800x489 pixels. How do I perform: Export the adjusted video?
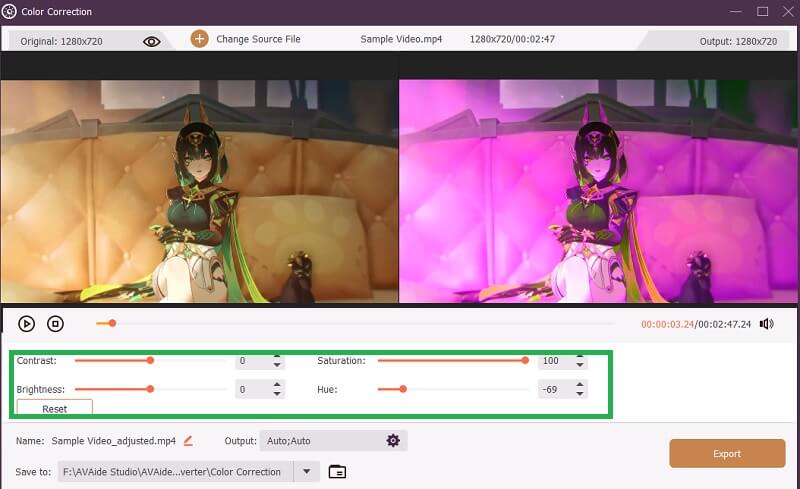click(727, 454)
